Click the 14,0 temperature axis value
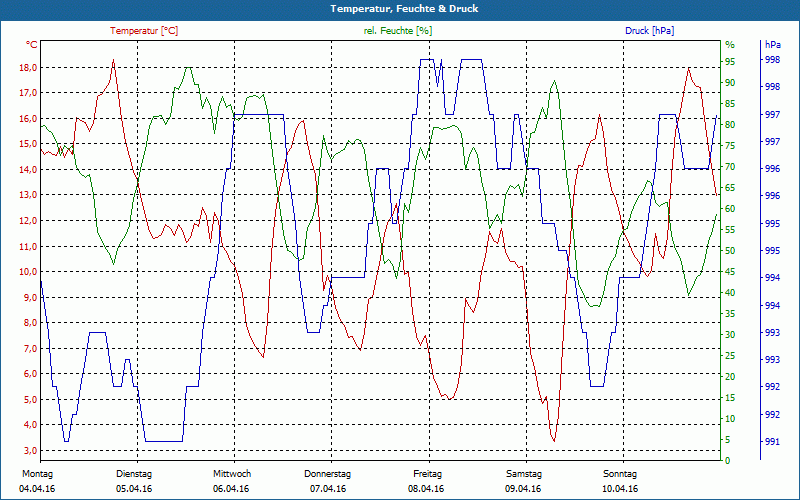Viewport: 800px width, 500px height. coord(28,170)
